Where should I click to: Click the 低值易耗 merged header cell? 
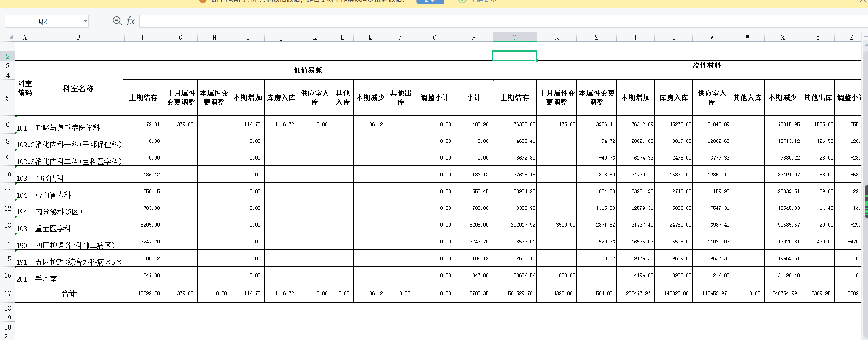point(308,70)
